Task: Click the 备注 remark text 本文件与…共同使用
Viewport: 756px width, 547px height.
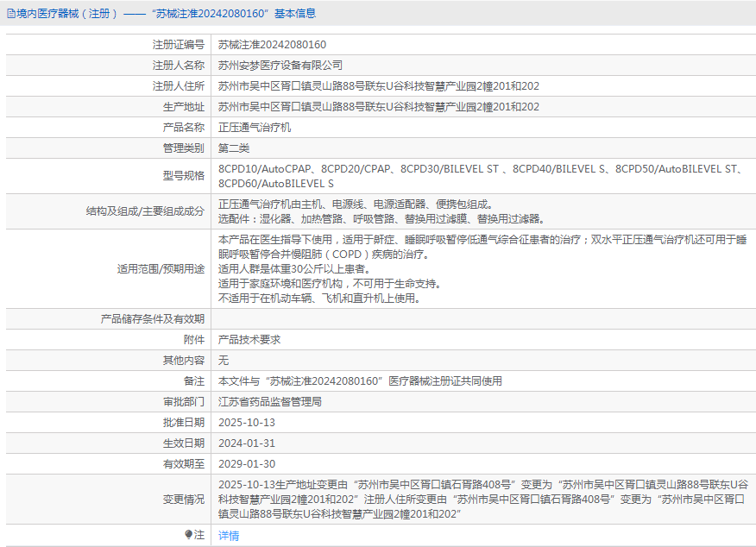Action: pos(360,381)
